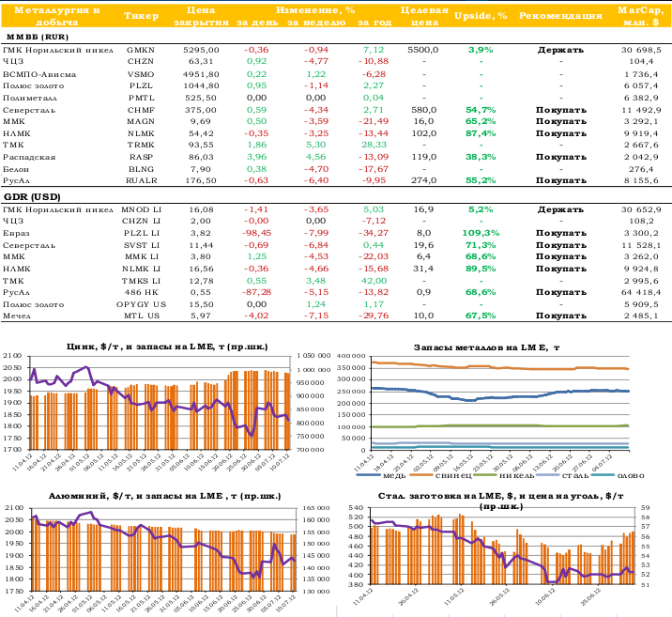Click the олово legend entry
The width and height of the screenshot is (672, 617).
619,475
